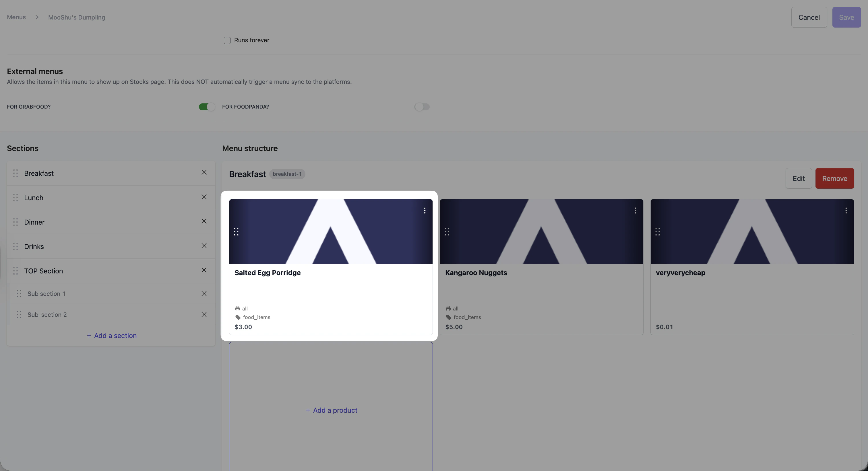
Task: Remove the Lunch section with X icon
Action: point(204,197)
